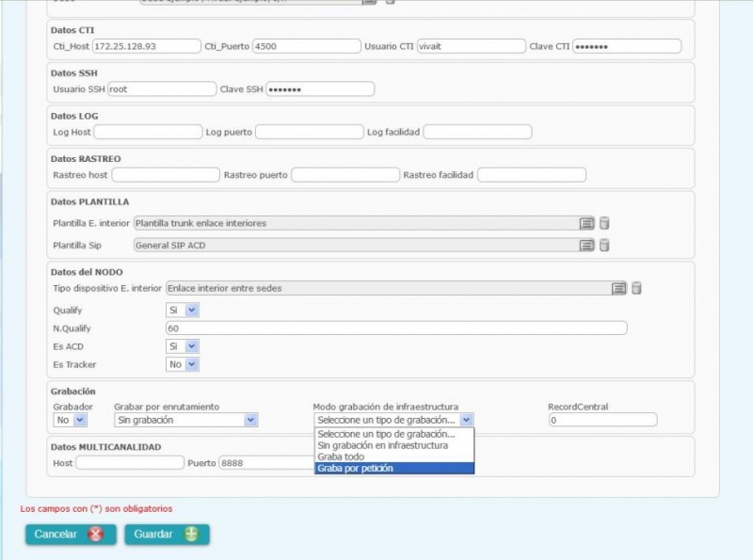Open the list picker for Plantilla E. interior

[x=586, y=223]
